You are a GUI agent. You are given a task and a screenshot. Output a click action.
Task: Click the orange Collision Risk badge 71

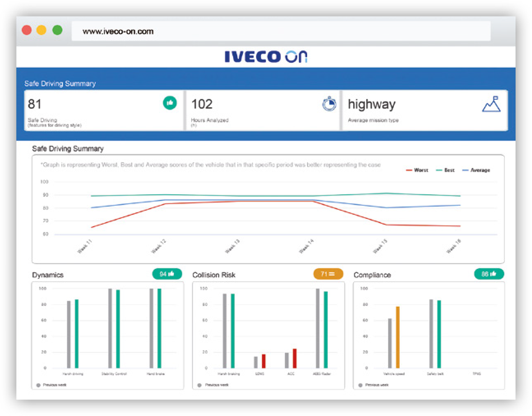point(328,274)
